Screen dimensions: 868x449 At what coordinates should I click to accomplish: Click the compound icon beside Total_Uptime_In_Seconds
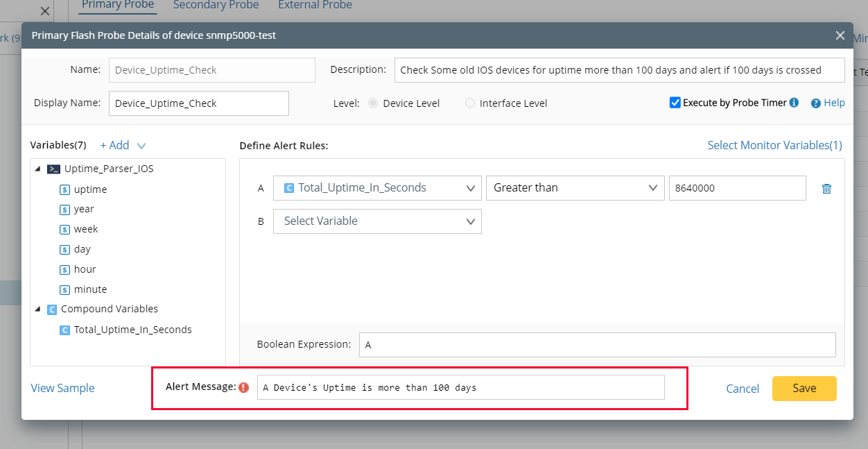[64, 330]
